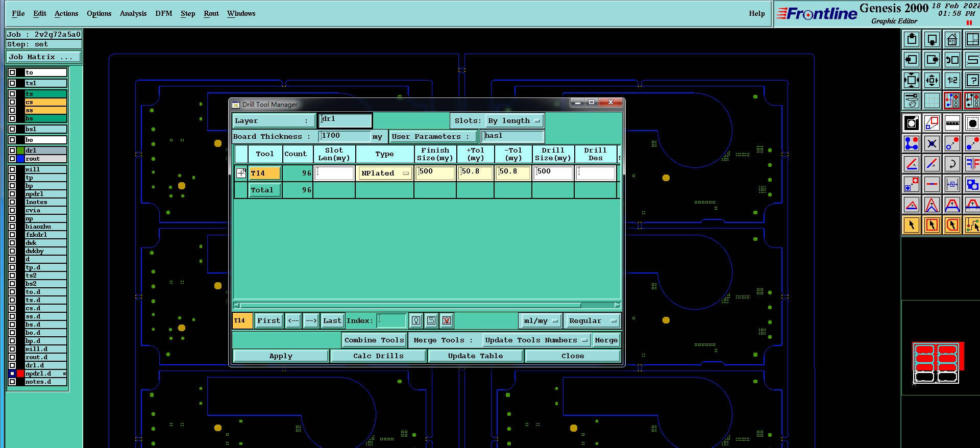Image resolution: width=980 pixels, height=448 pixels.
Task: Toggle the checkbox for layer notes.d
Action: click(12, 382)
